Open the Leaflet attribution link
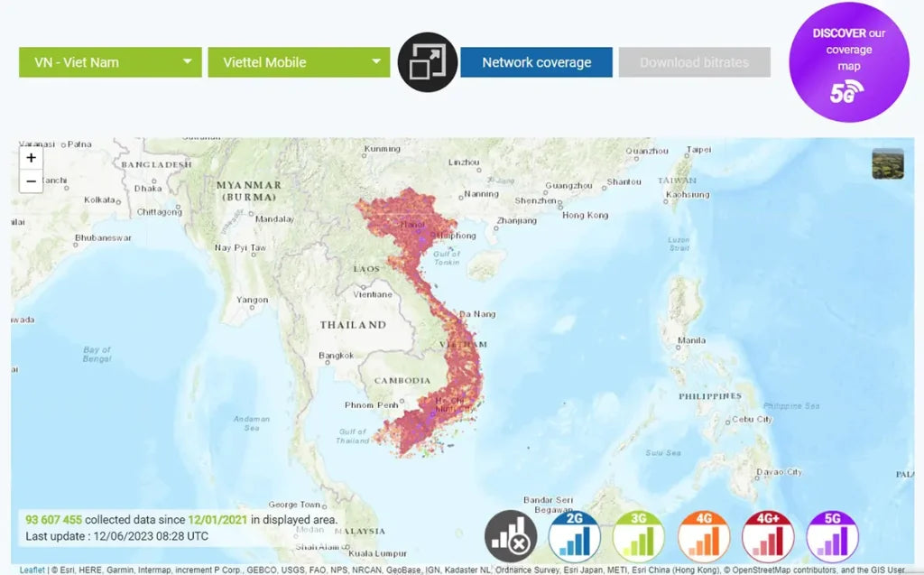 coord(32,570)
